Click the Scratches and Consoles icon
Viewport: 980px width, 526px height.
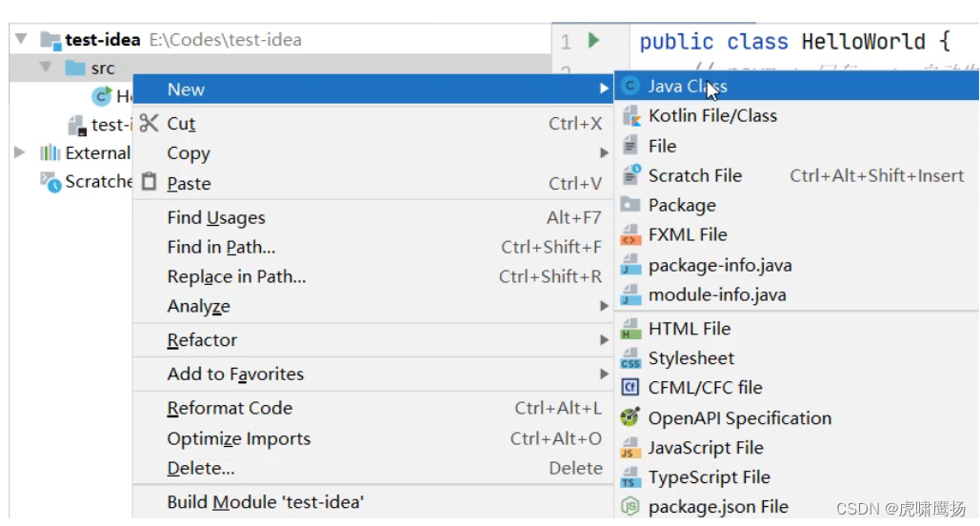click(50, 182)
